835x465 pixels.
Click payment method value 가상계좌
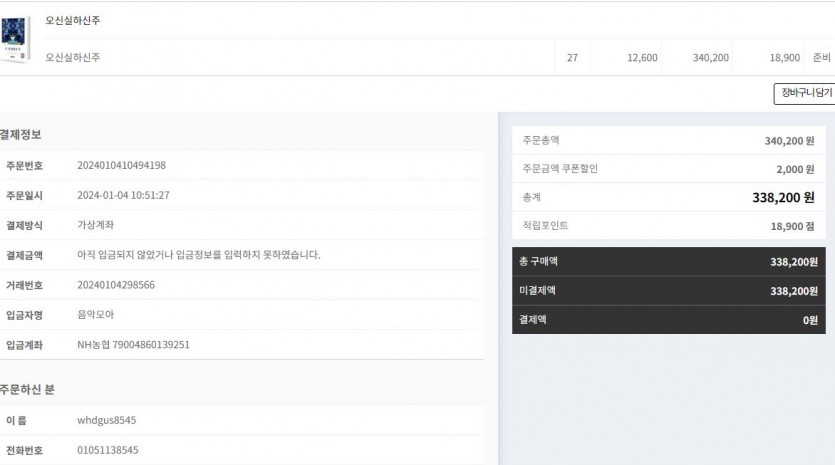[x=95, y=225]
